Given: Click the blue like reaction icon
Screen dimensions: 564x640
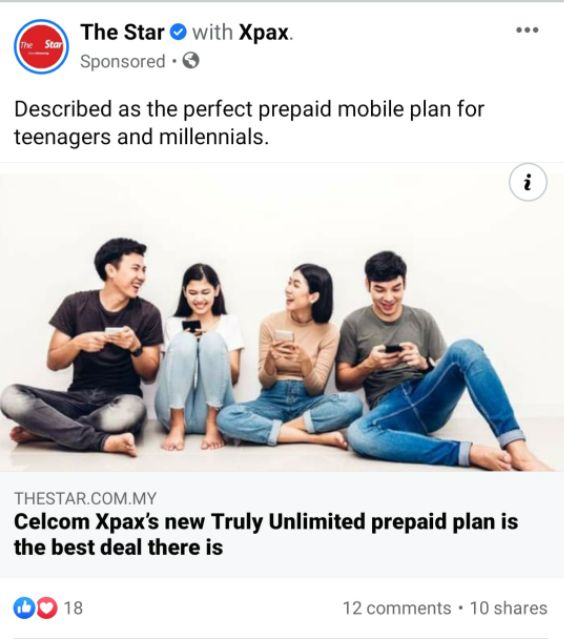Looking at the screenshot, I should point(24,608).
